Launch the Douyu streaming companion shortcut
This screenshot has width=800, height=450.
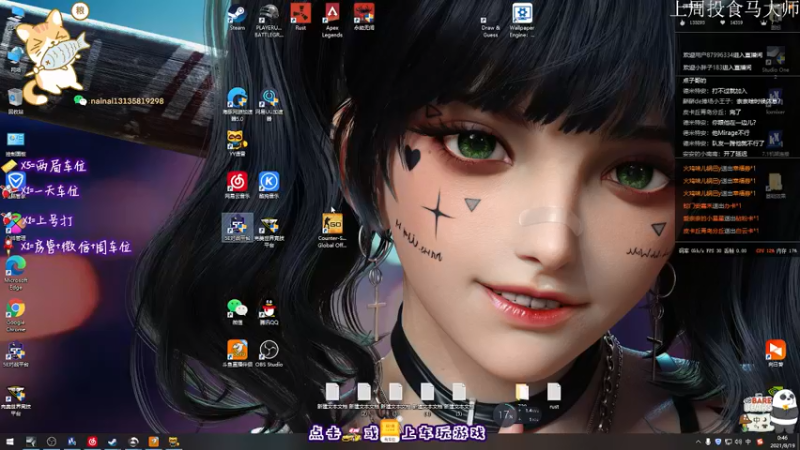pyautogui.click(x=237, y=354)
